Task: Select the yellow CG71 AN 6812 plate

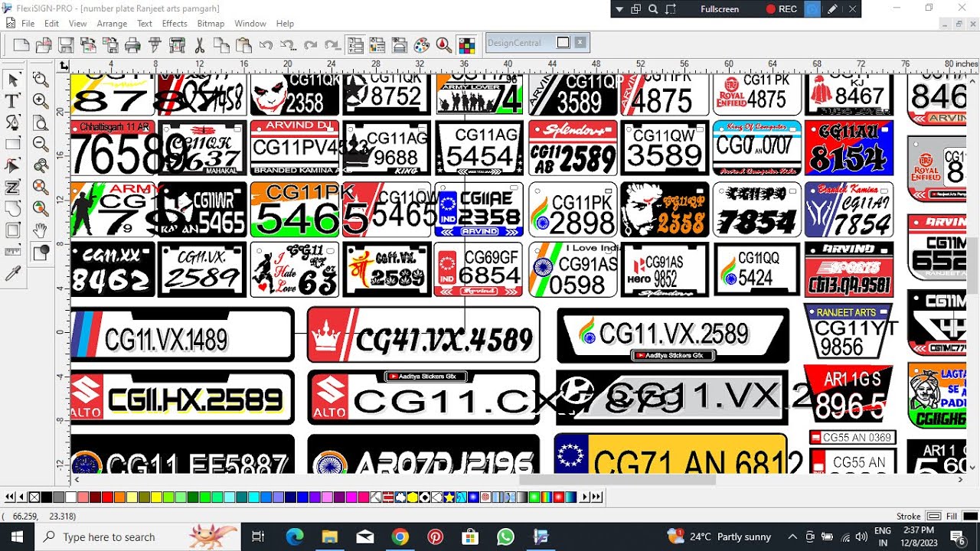Action: 671,453
